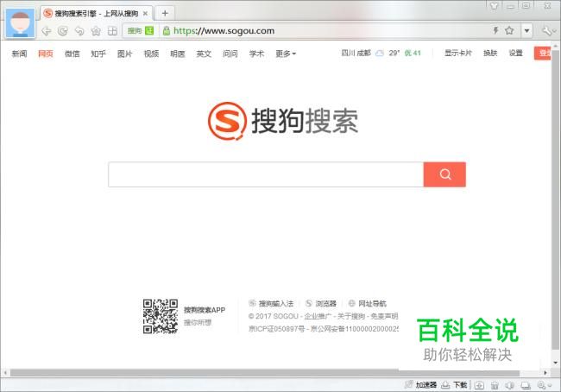Open the skin shirt icon in title bar
The height and width of the screenshot is (392, 561).
click(494, 6)
